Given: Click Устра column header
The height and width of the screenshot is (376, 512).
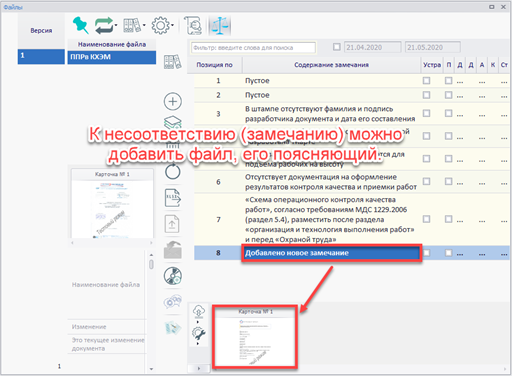Looking at the screenshot, I should pyautogui.click(x=432, y=65).
